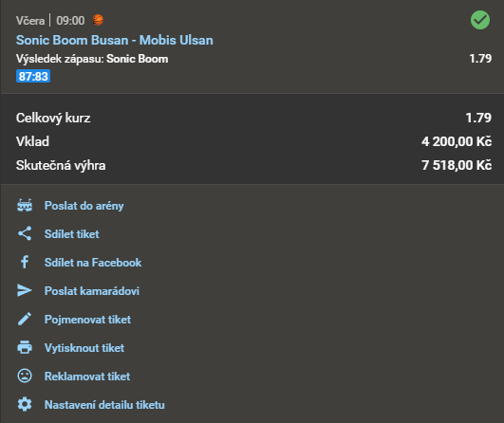Click the pencil rename icon
Screen dimensions: 504x423
click(25, 319)
